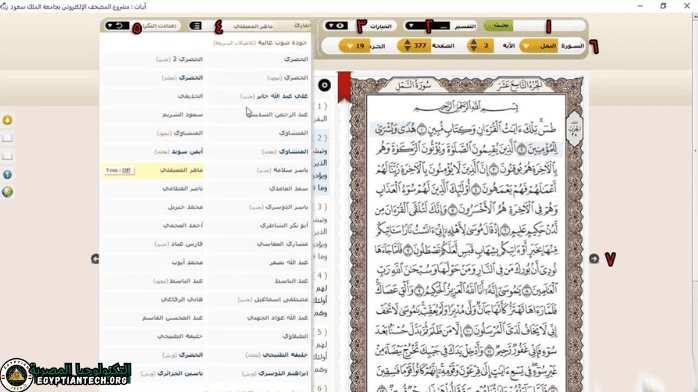This screenshot has height=392, width=698.
Task: Click the black circle icon beside the page
Action: coord(324,85)
